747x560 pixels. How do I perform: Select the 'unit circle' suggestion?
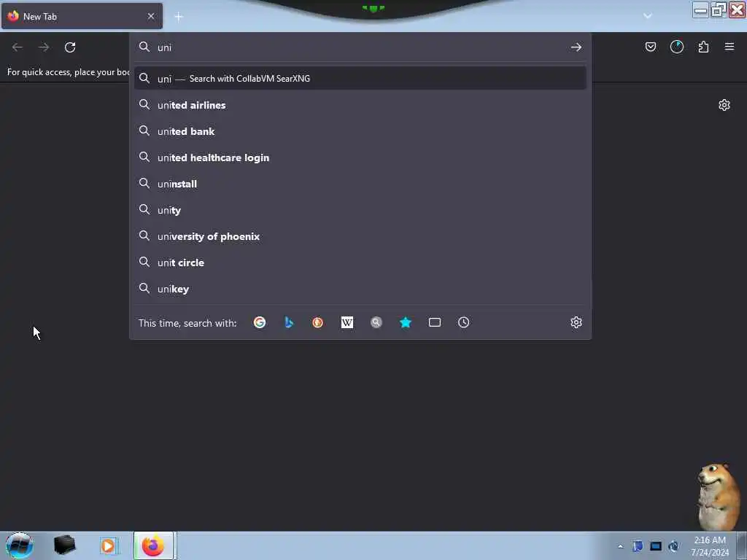360,262
